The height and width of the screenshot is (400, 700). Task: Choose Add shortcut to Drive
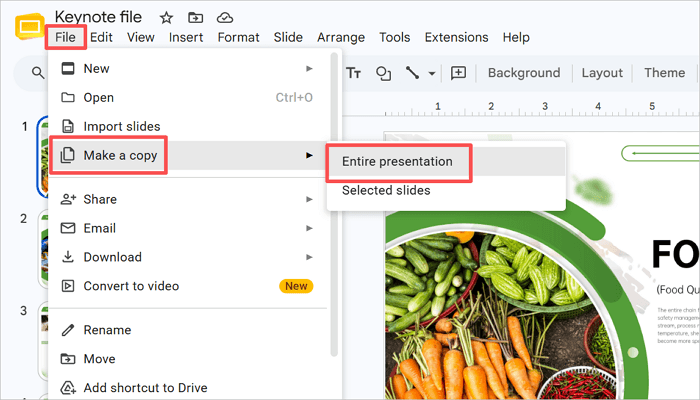click(x=188, y=388)
